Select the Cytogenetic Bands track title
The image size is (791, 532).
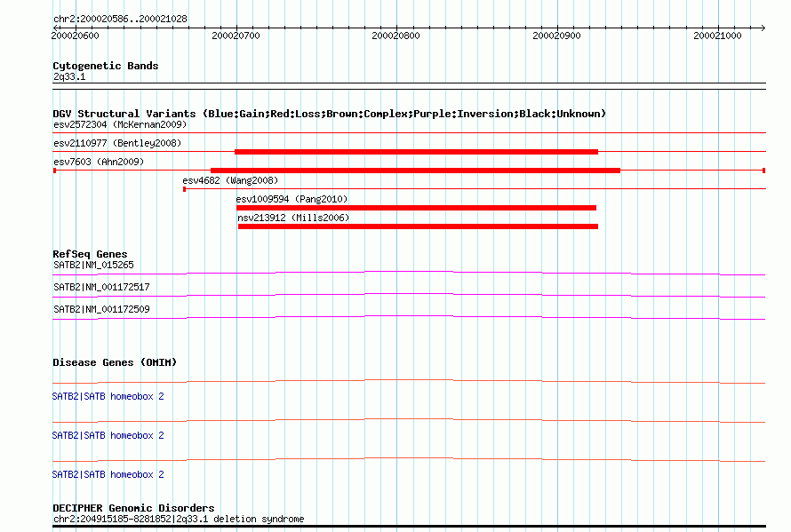[x=106, y=66]
